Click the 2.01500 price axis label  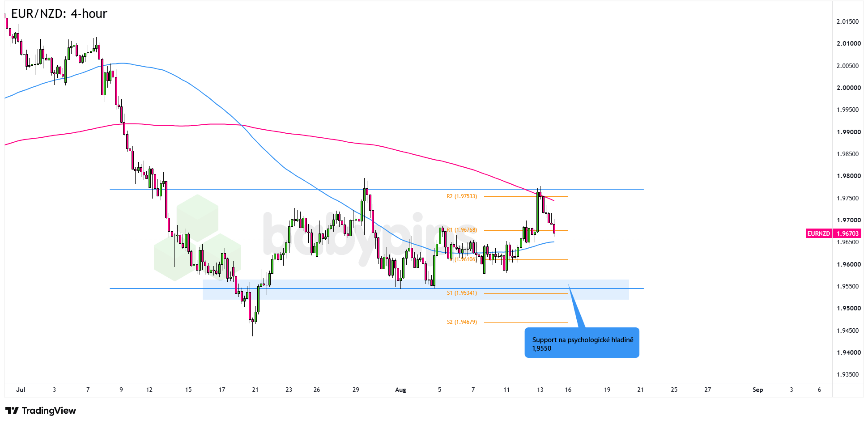[x=848, y=21]
